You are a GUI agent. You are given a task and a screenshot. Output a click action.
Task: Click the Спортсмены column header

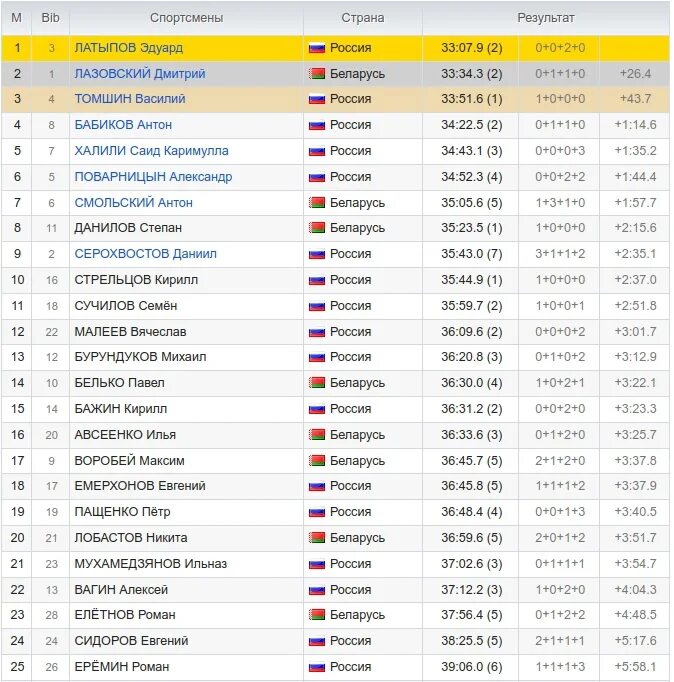click(x=187, y=18)
